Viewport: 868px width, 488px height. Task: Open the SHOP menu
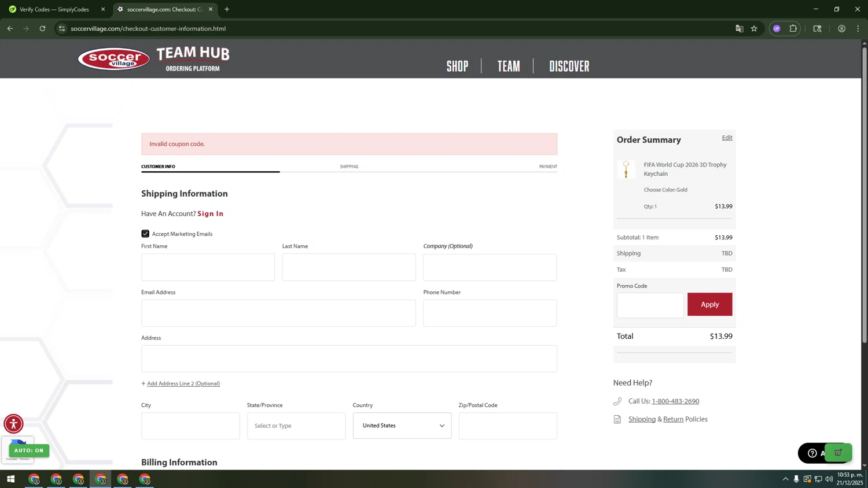pos(457,66)
